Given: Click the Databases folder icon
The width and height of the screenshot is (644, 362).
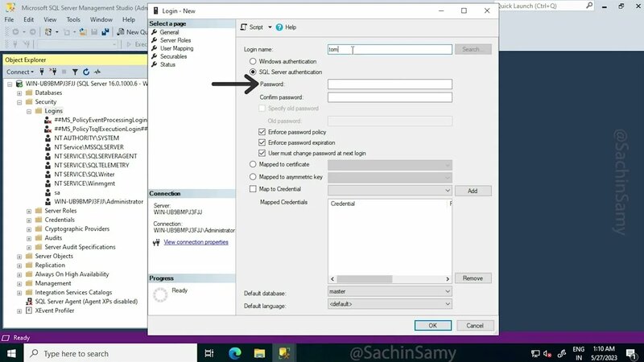Looking at the screenshot, I should point(29,93).
